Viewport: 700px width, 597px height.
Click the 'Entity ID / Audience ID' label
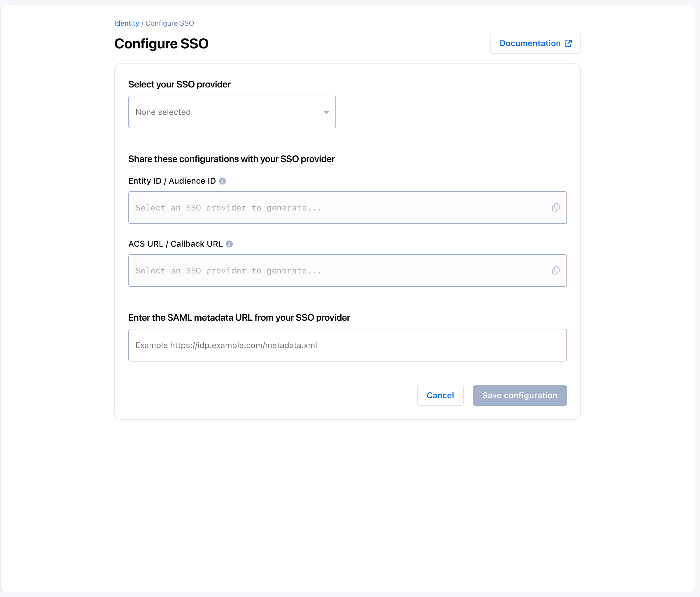pyautogui.click(x=172, y=181)
